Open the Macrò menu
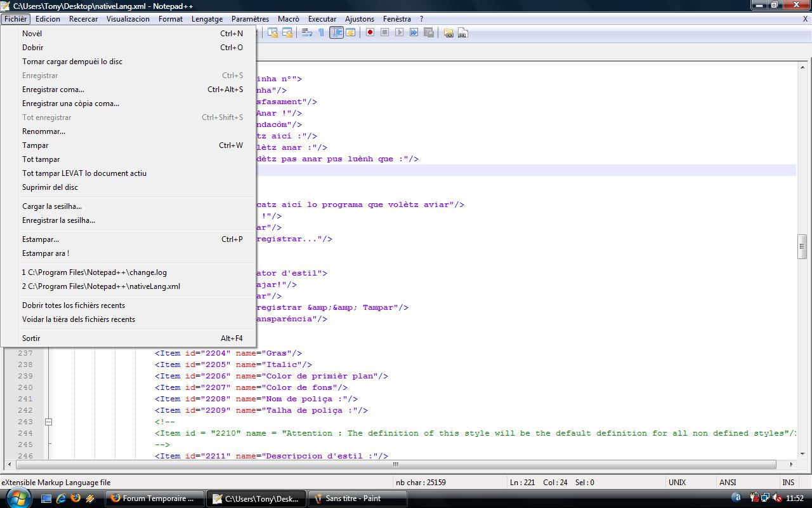 289,19
